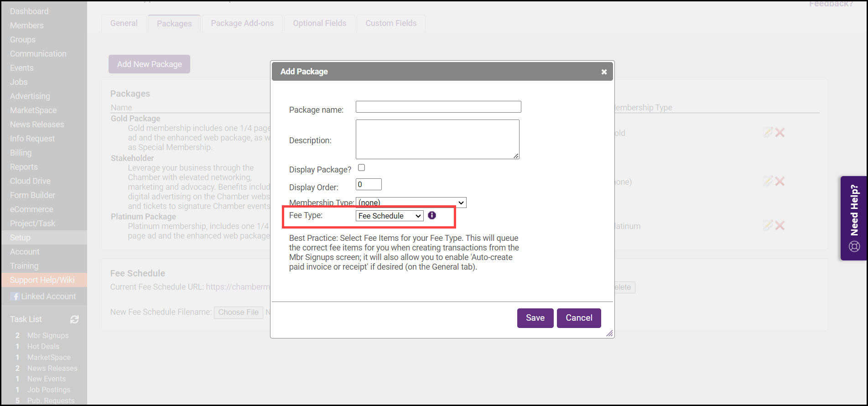Click delete X for Stakeholder package
This screenshot has width=868, height=406.
(780, 182)
